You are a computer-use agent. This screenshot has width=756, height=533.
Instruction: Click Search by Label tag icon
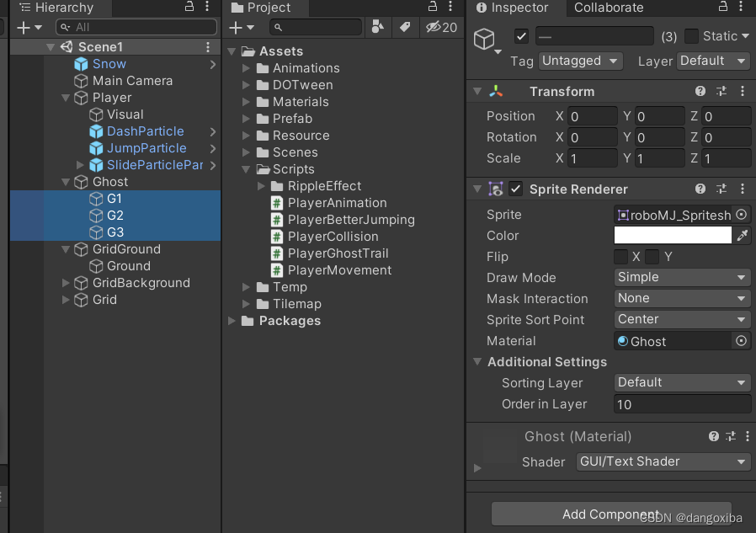(404, 27)
